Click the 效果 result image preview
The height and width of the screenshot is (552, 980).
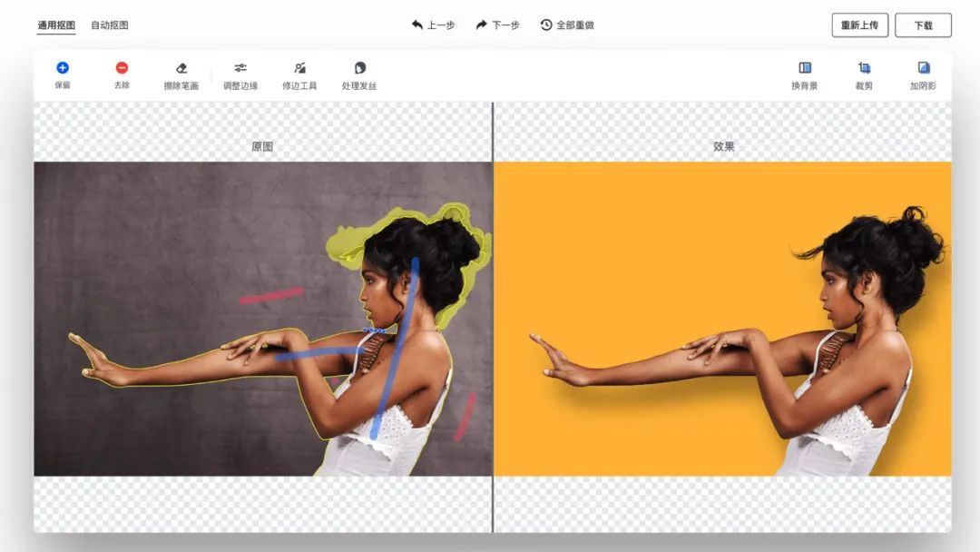[x=723, y=319]
